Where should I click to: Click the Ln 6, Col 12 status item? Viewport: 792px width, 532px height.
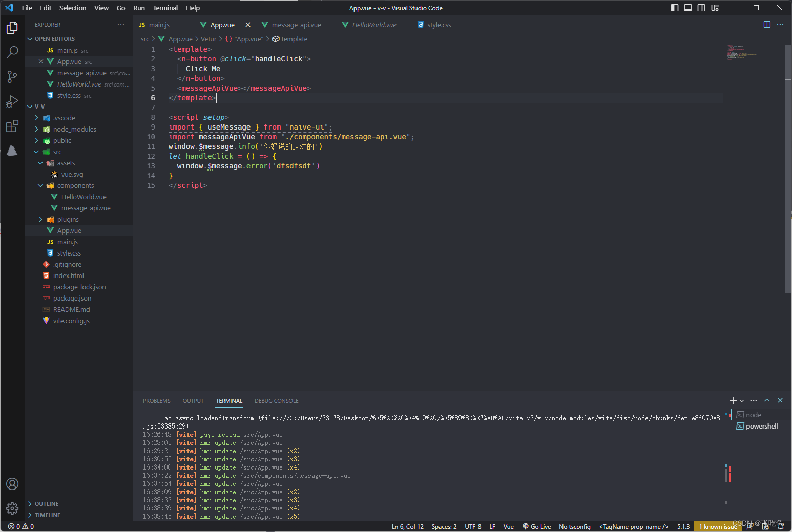(x=408, y=526)
